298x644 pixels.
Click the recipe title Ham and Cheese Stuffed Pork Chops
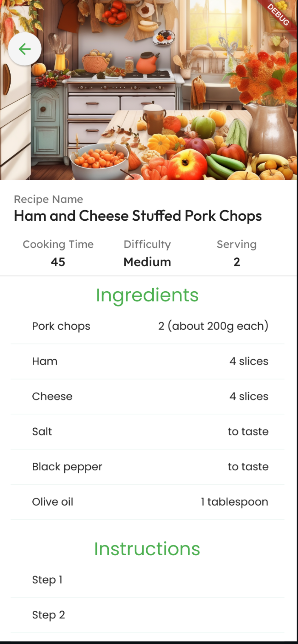pos(138,216)
